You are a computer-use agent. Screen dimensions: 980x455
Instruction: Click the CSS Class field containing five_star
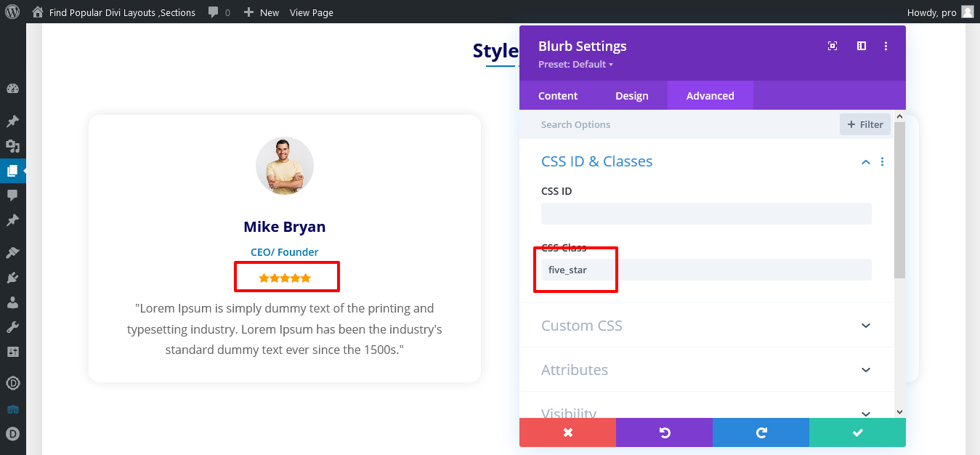point(706,270)
